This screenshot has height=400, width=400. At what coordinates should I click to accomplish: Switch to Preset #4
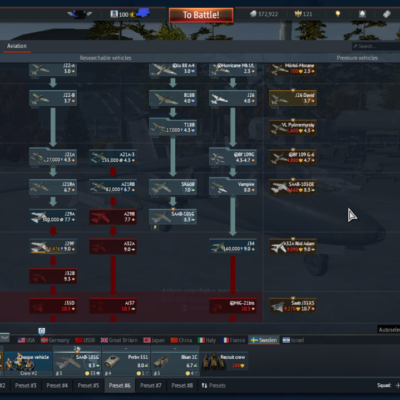[57, 385]
